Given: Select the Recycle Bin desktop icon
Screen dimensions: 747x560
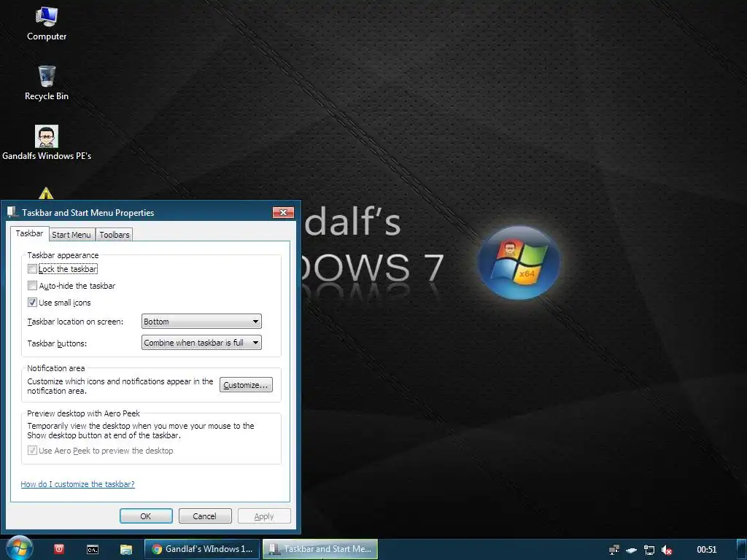Looking at the screenshot, I should click(47, 83).
